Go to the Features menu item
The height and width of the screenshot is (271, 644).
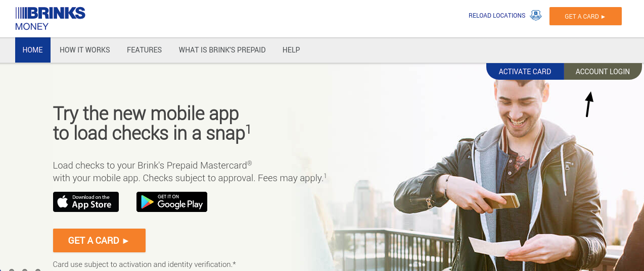pyautogui.click(x=144, y=50)
